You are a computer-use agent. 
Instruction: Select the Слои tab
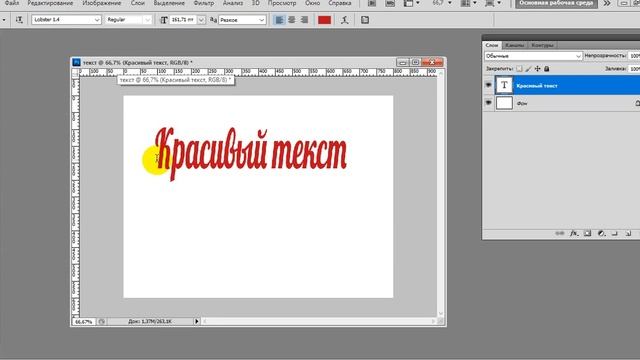(492, 45)
